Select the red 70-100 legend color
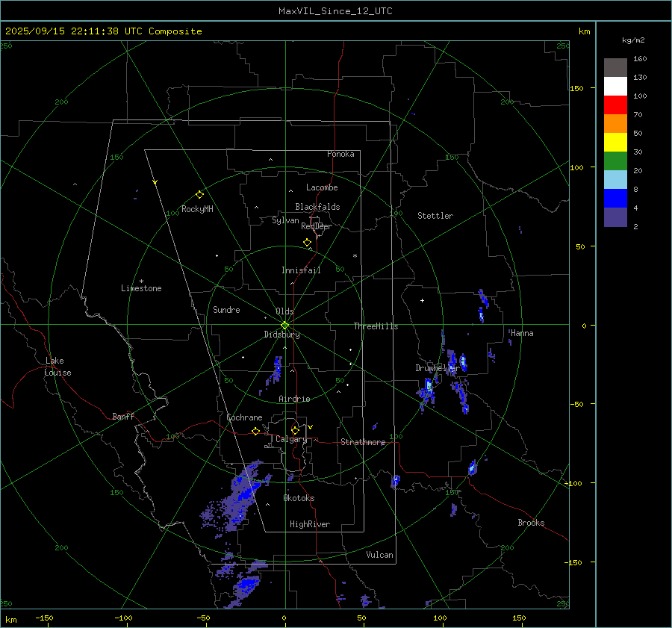 [x=615, y=105]
